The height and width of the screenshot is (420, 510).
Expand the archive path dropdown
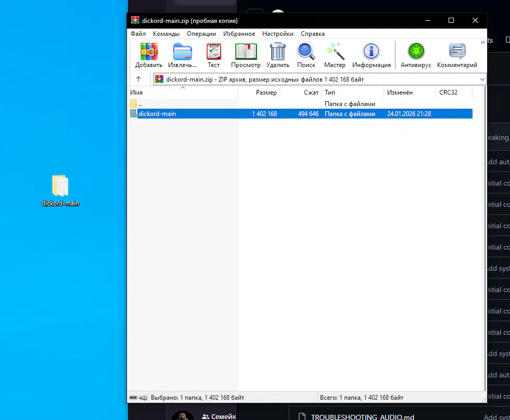[x=481, y=79]
